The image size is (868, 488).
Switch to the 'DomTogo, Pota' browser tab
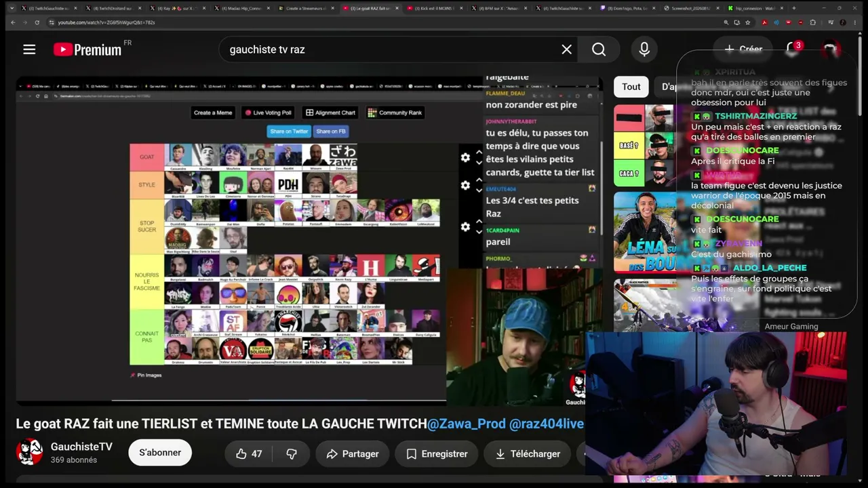click(628, 8)
